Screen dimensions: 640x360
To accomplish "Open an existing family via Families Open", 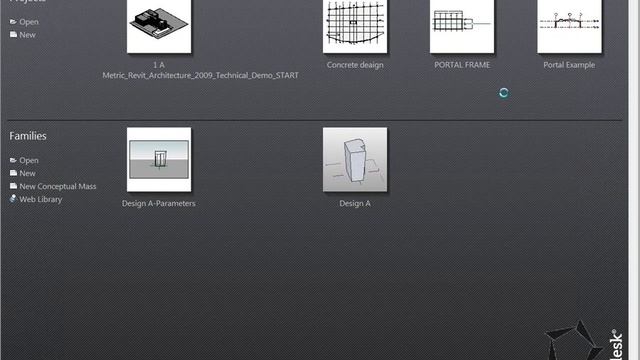I will click(29, 160).
